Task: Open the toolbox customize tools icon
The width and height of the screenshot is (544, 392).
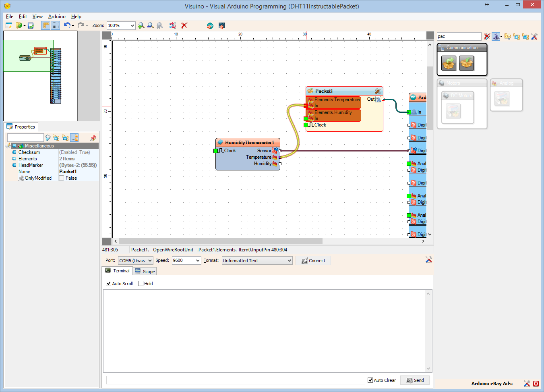Action: [534, 36]
